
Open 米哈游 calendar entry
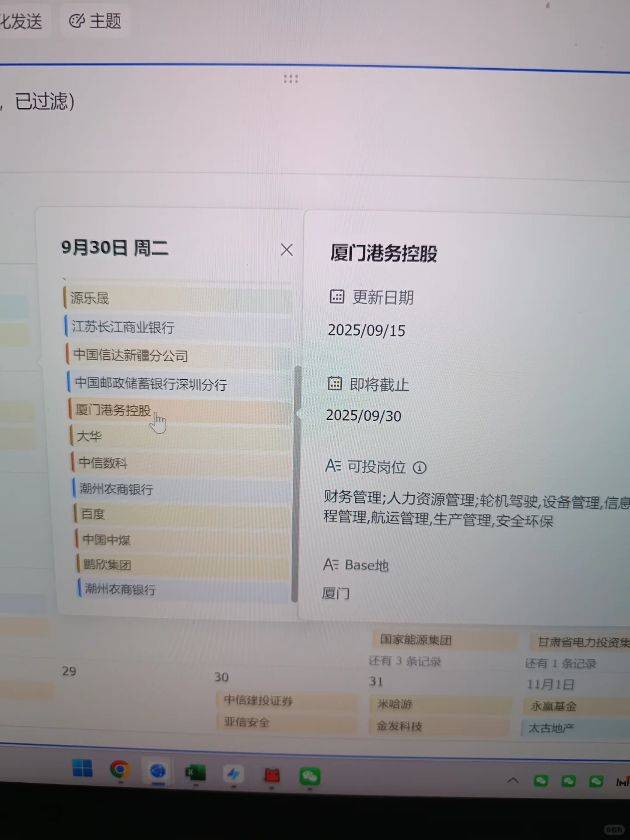point(440,704)
